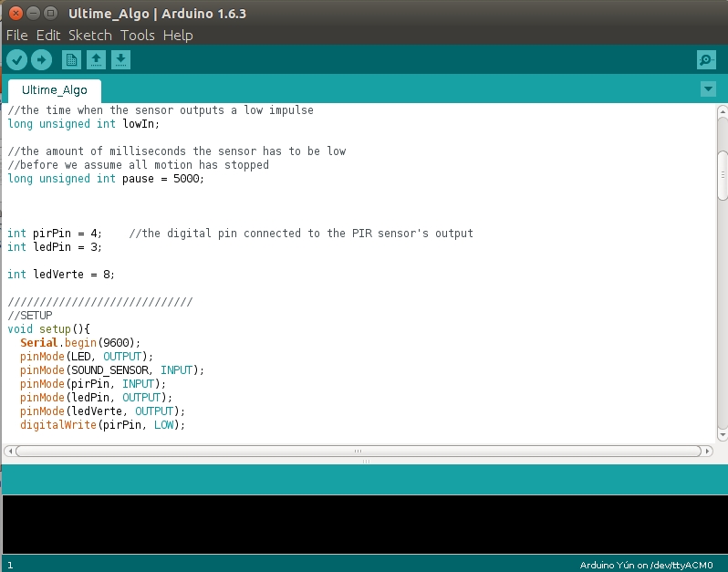Open the Serial Monitor magnifier icon
Screen dimensions: 728x572
705,60
